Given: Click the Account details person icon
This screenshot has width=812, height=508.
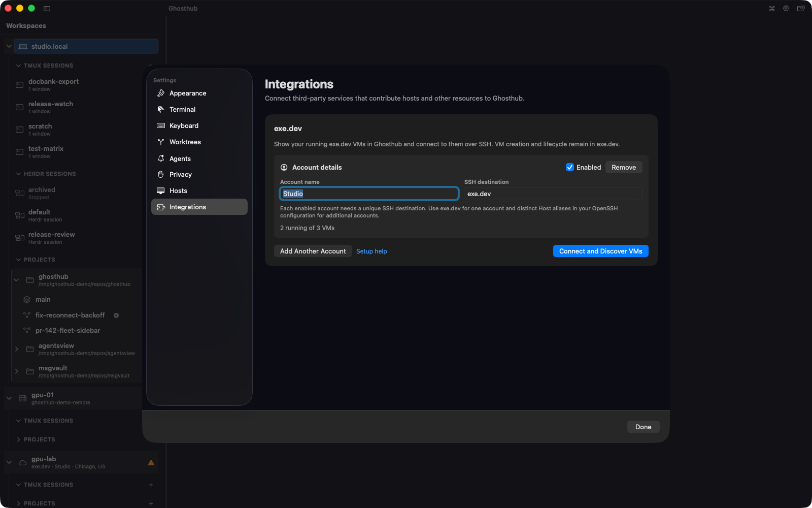Looking at the screenshot, I should tap(284, 167).
